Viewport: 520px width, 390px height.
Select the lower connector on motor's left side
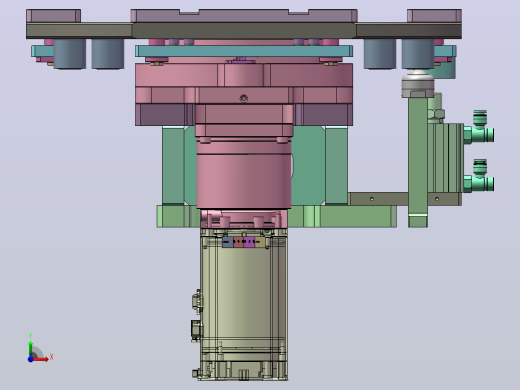tap(196, 331)
